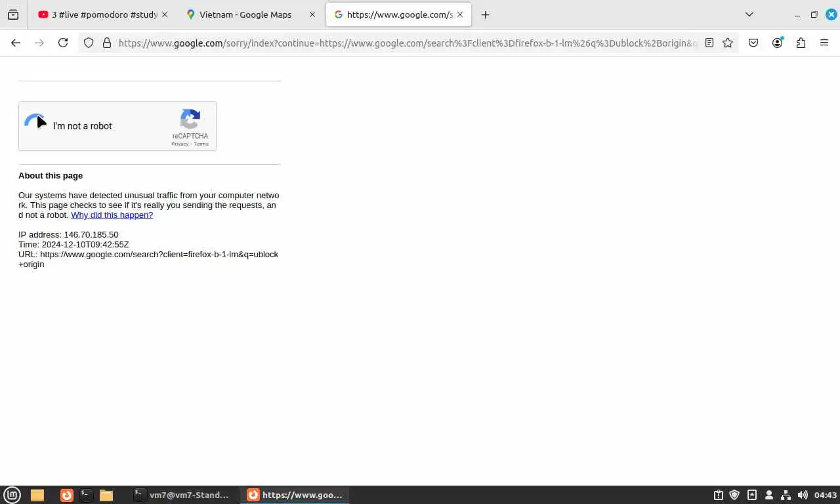This screenshot has height=504, width=840.
Task: Click the About this page heading
Action: coord(51,175)
